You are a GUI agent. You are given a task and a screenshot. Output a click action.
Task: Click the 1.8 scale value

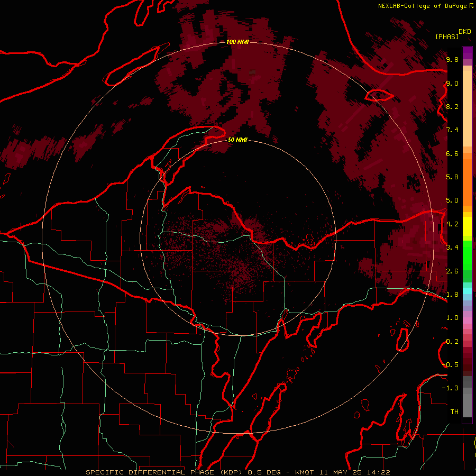tap(452, 295)
